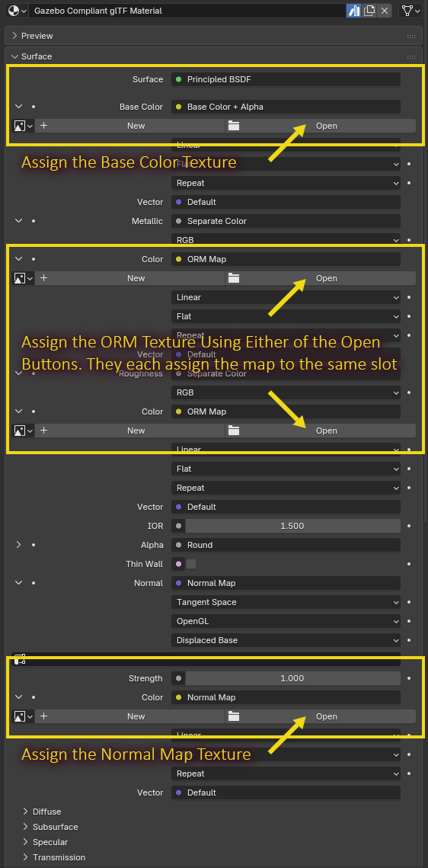Click New under the Roughness ORM Map
Viewport: 428px width, 868px height.
pos(130,430)
